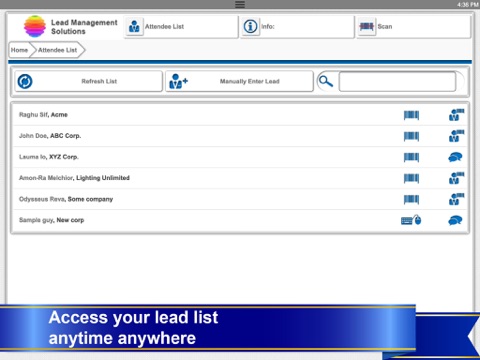Select the Attendee List breadcrumb
480x360 pixels.
point(58,50)
